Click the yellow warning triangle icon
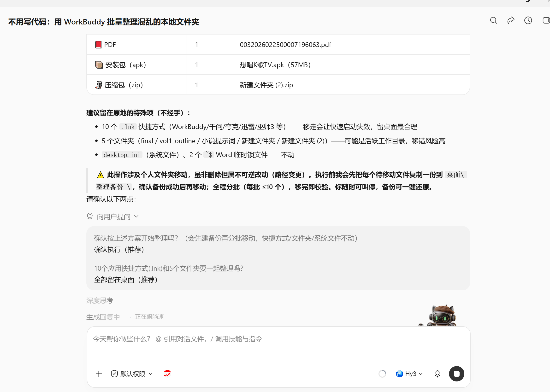 coord(100,175)
